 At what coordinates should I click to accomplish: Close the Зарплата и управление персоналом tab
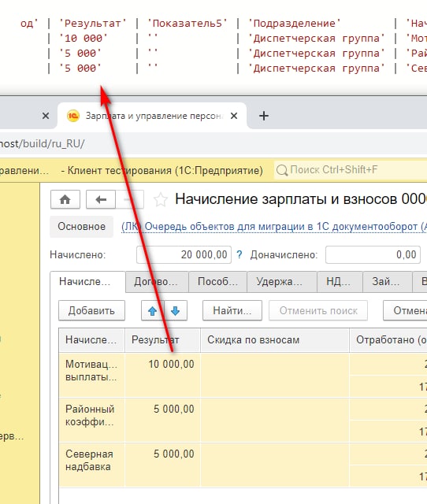(234, 116)
